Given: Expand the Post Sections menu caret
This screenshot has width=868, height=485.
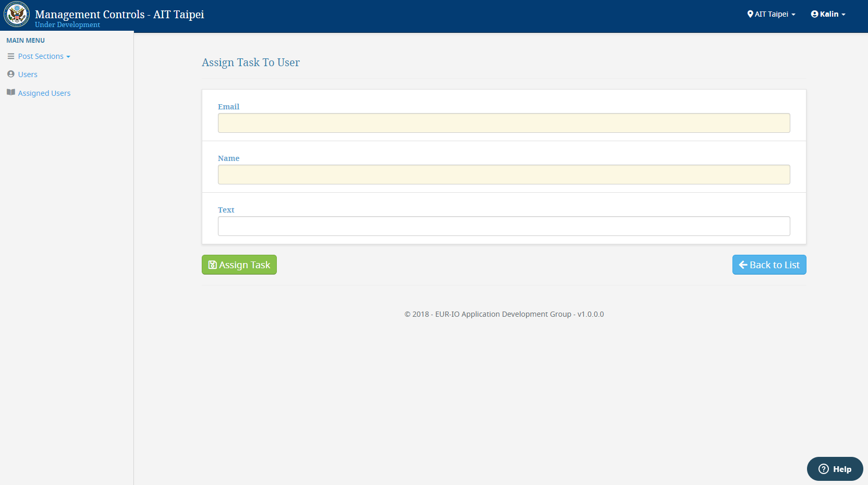Looking at the screenshot, I should pyautogui.click(x=68, y=57).
